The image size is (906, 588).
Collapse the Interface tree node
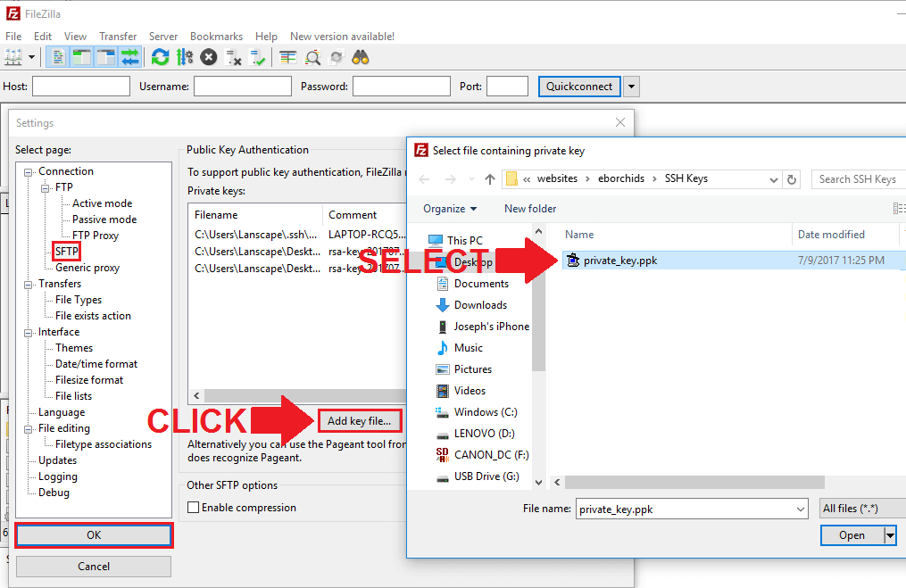28,333
